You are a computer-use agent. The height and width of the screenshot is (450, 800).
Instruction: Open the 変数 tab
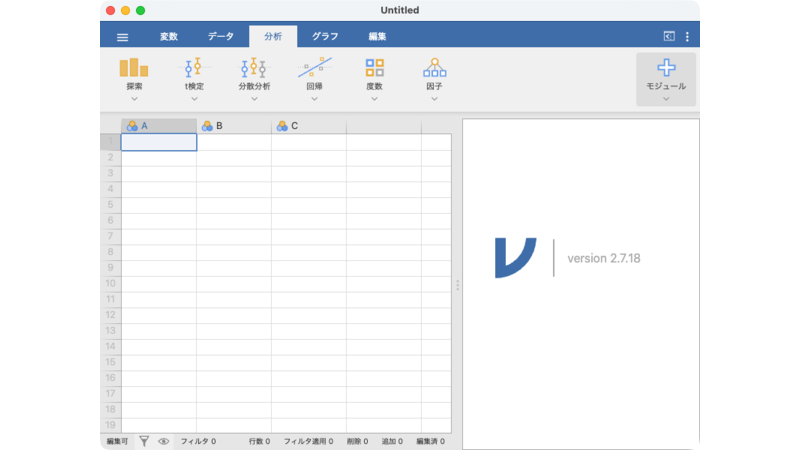pyautogui.click(x=169, y=37)
